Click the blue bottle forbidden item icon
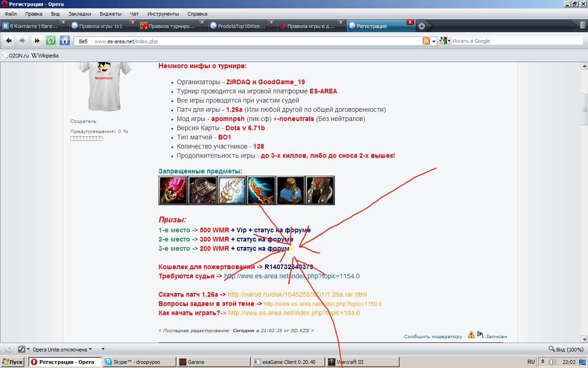588x368 pixels. click(291, 190)
